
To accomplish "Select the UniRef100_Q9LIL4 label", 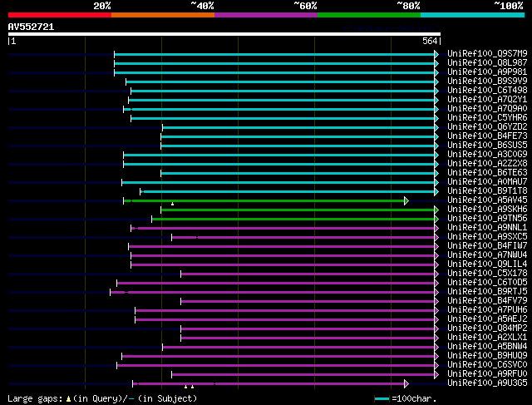I will [x=487, y=264].
